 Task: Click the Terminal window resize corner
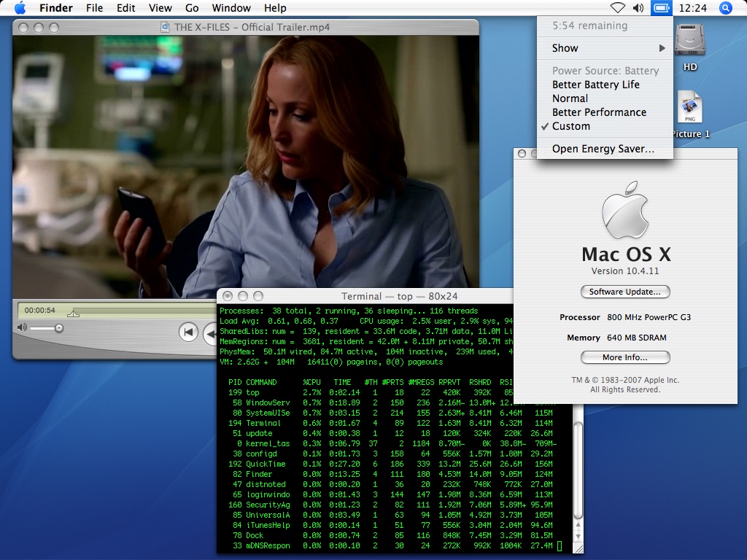(578, 548)
